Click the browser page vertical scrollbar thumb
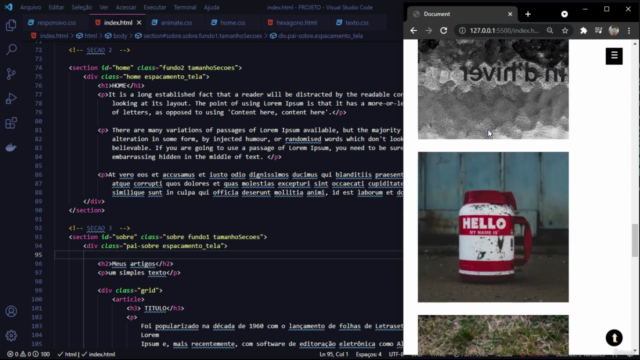The height and width of the screenshot is (360, 640). (635, 240)
